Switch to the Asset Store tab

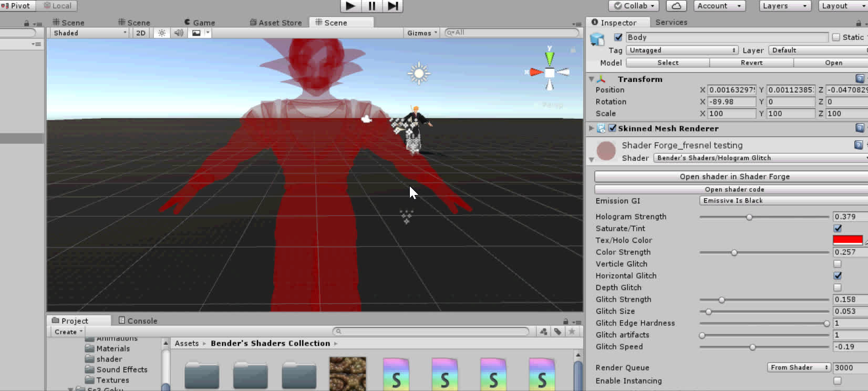click(x=276, y=23)
